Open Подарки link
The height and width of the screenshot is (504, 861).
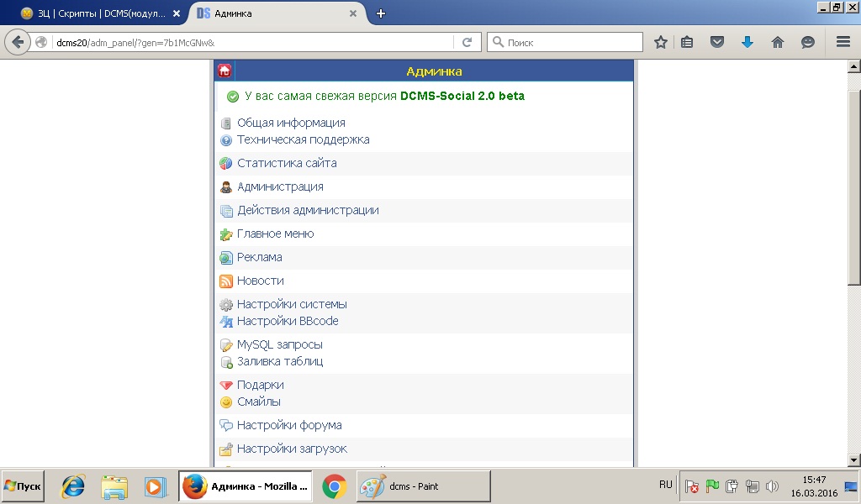261,385
